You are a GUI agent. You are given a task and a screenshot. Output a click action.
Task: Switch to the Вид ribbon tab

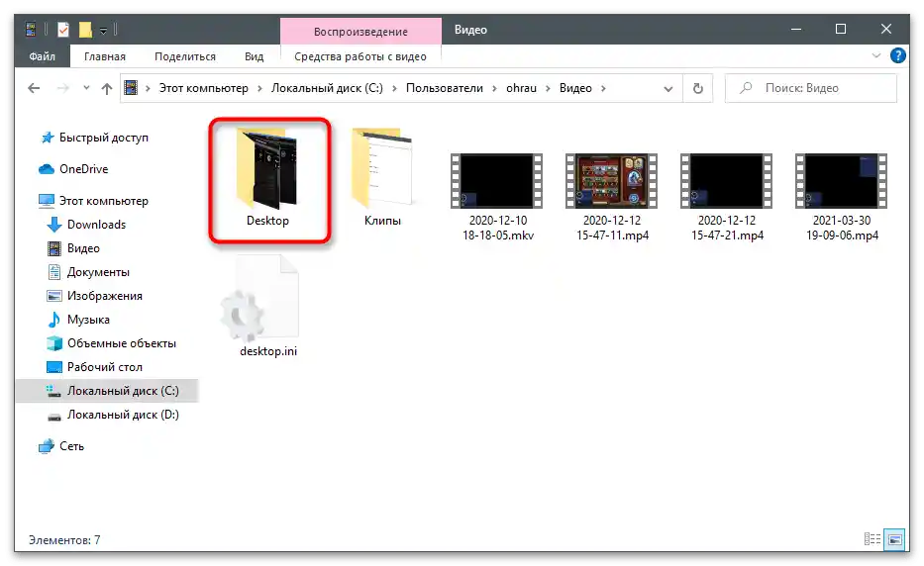[x=254, y=56]
